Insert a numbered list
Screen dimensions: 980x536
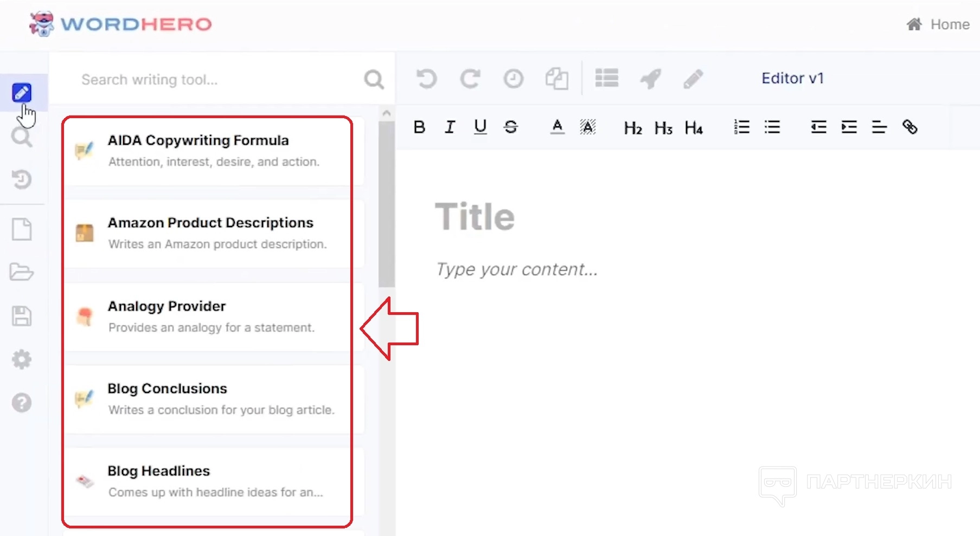pyautogui.click(x=741, y=127)
